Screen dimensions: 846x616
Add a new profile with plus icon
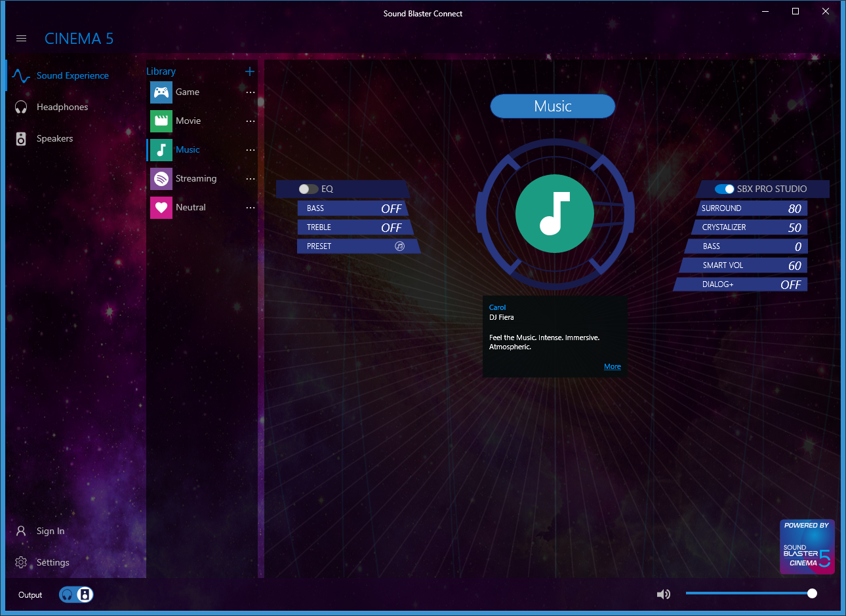point(250,71)
